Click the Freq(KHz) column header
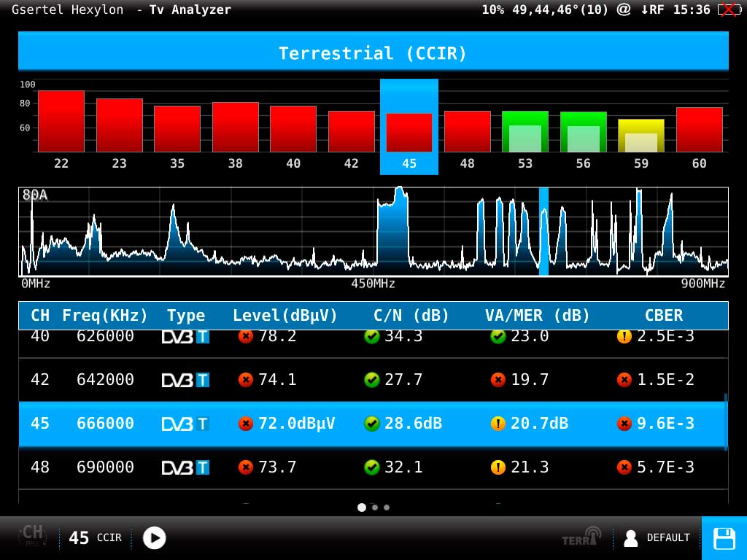 [105, 315]
